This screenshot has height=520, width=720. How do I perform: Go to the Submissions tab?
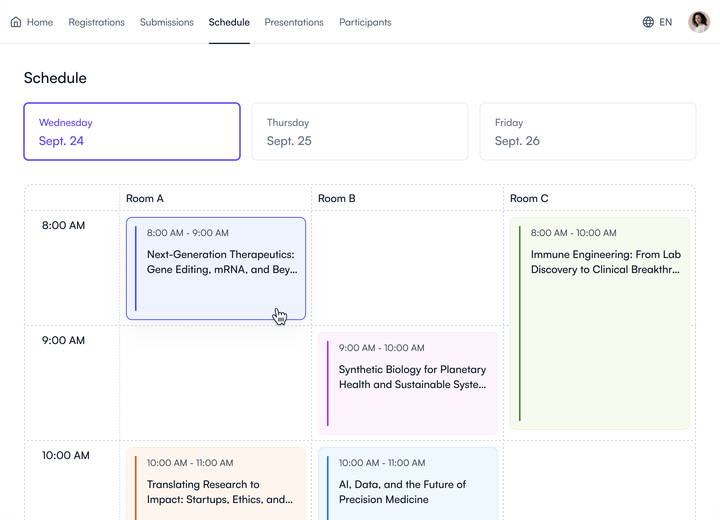coord(167,22)
